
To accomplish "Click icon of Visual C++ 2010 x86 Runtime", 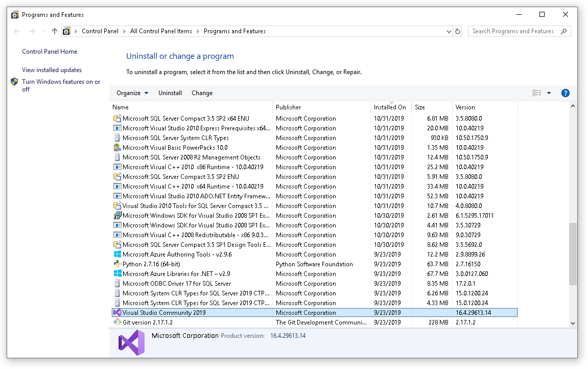I will (117, 167).
